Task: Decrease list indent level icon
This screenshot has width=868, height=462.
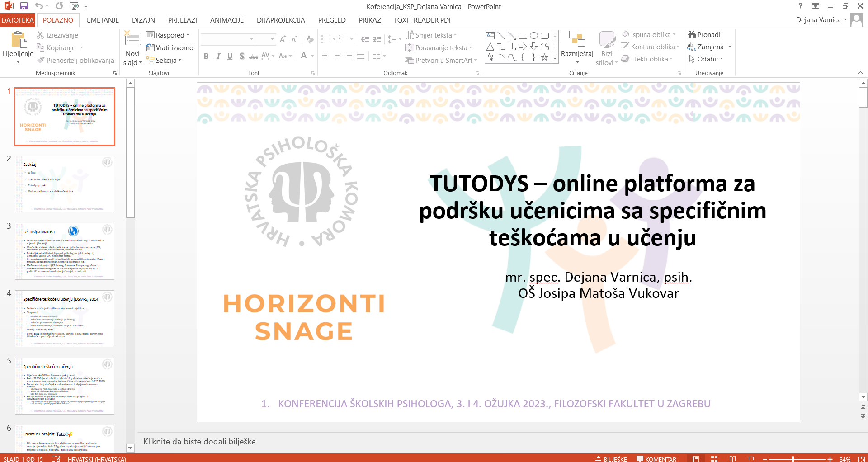Action: (365, 40)
